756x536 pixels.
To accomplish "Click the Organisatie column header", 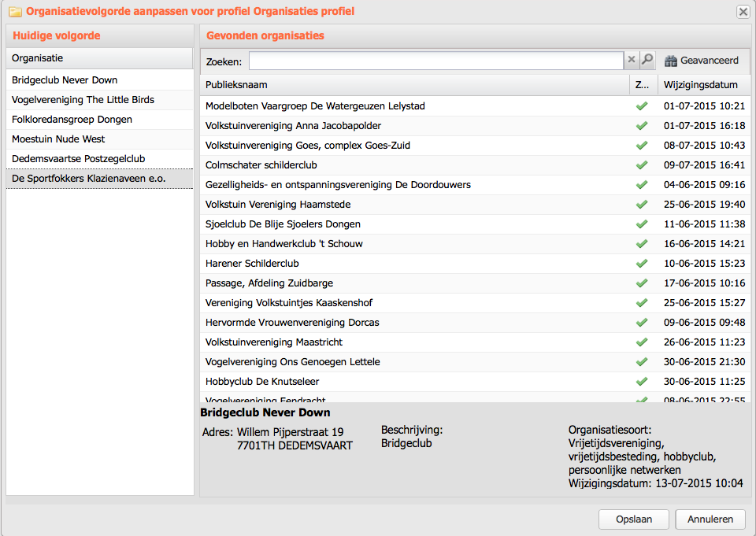I will pyautogui.click(x=99, y=58).
